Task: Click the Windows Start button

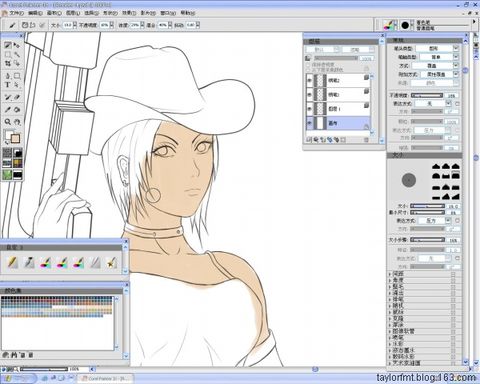Action: click(19, 379)
